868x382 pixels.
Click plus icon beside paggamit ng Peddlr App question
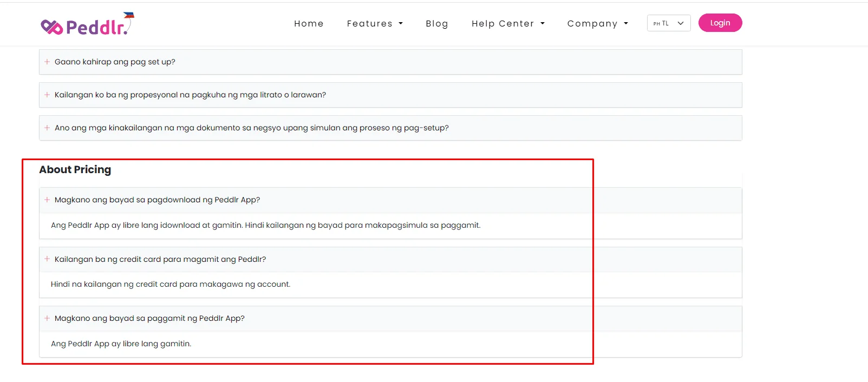tap(47, 318)
